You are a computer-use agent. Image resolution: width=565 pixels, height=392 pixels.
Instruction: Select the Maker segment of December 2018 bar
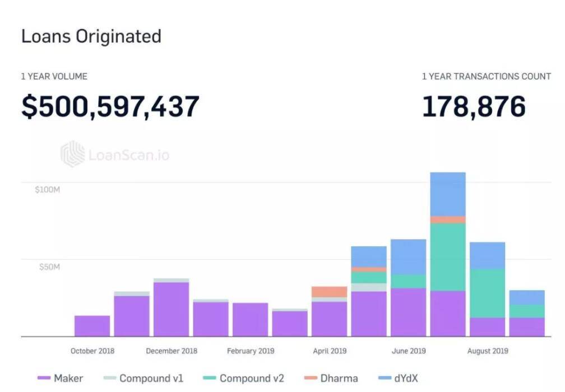coord(171,310)
